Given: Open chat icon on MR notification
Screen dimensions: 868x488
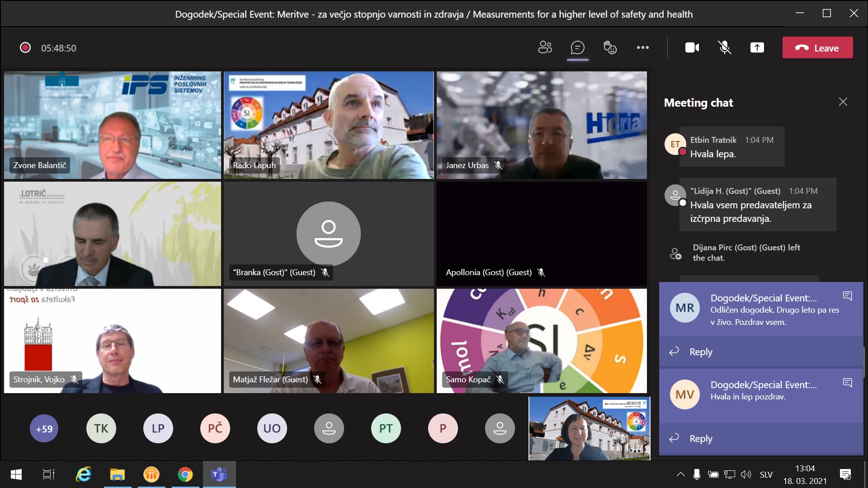Looking at the screenshot, I should click(x=848, y=296).
